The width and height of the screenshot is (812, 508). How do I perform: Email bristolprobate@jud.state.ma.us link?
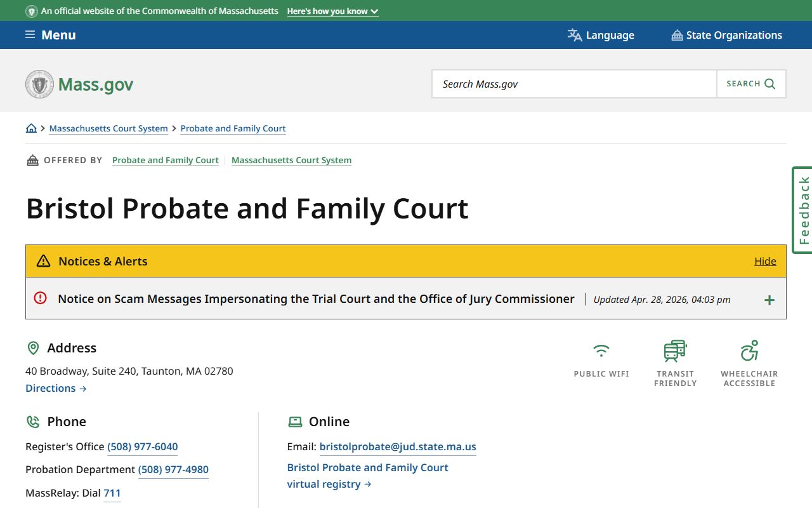(x=398, y=446)
